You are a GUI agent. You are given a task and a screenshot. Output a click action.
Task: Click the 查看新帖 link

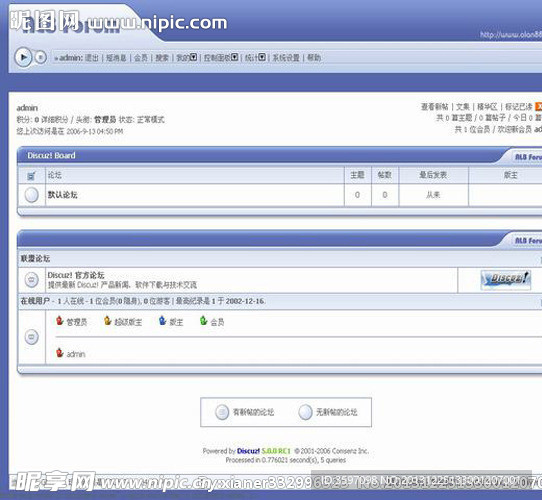point(434,107)
